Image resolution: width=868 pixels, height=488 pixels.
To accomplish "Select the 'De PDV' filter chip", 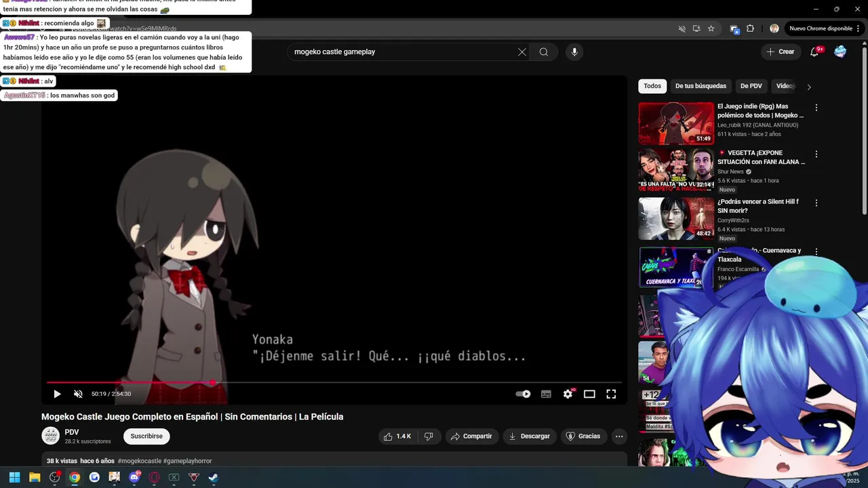I will [751, 86].
